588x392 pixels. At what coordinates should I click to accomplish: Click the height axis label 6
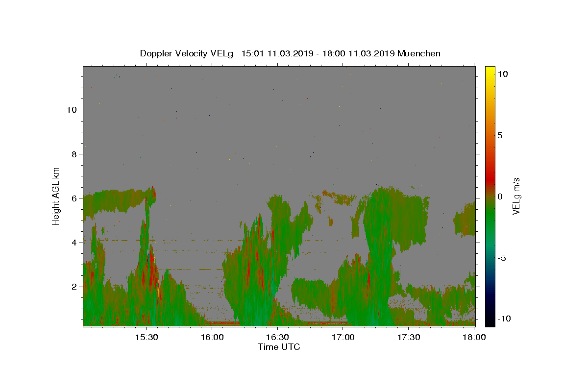74,198
